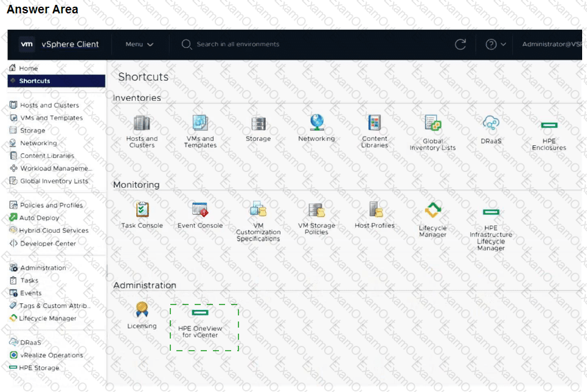Open the Event Console icon
The height and width of the screenshot is (392, 587).
pyautogui.click(x=200, y=210)
